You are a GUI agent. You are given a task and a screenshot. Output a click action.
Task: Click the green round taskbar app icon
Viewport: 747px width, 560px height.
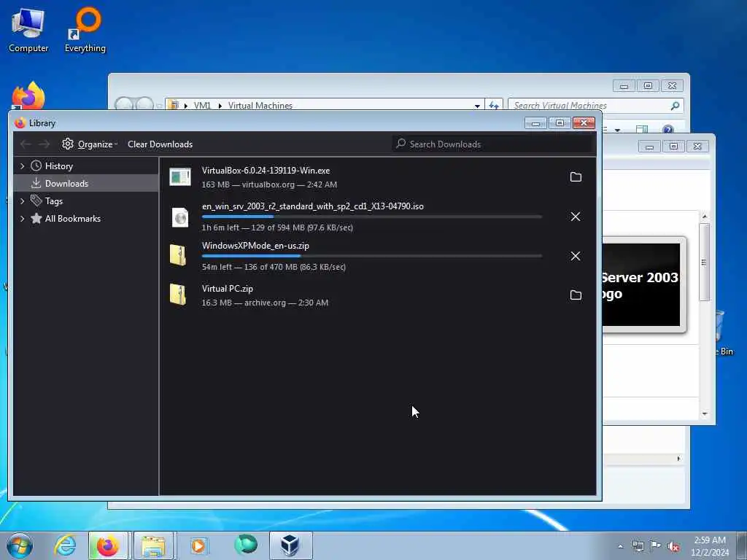tap(246, 544)
